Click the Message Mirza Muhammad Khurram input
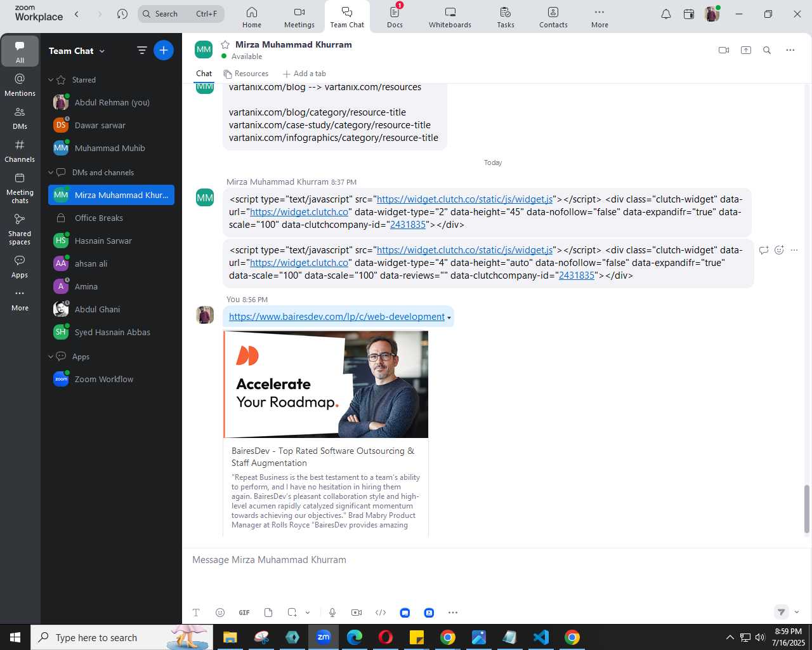Viewport: 812px width, 650px height. (497, 560)
